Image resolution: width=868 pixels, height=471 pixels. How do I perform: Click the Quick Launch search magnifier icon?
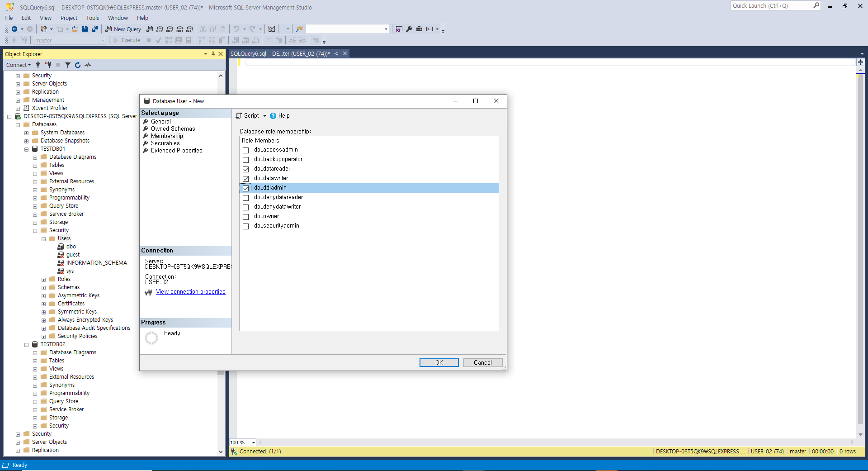816,5
